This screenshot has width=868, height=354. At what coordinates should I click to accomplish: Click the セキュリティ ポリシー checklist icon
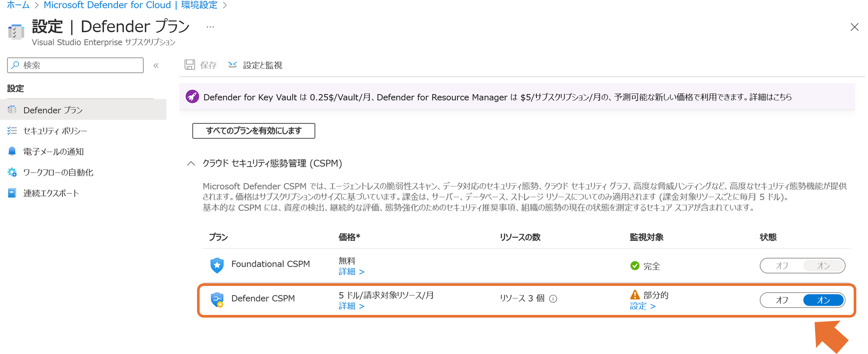(12, 131)
